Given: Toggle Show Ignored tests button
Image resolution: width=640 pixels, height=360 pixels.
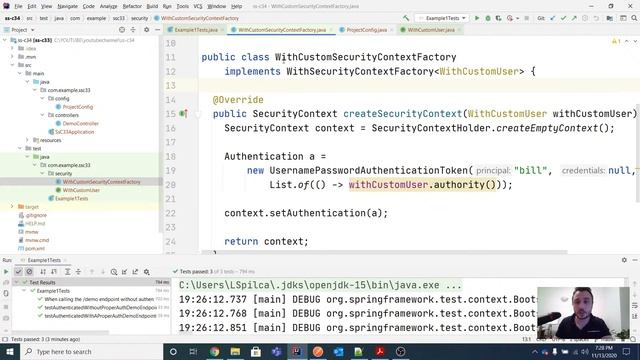Looking at the screenshot, I should pyautogui.click(x=29, y=271).
